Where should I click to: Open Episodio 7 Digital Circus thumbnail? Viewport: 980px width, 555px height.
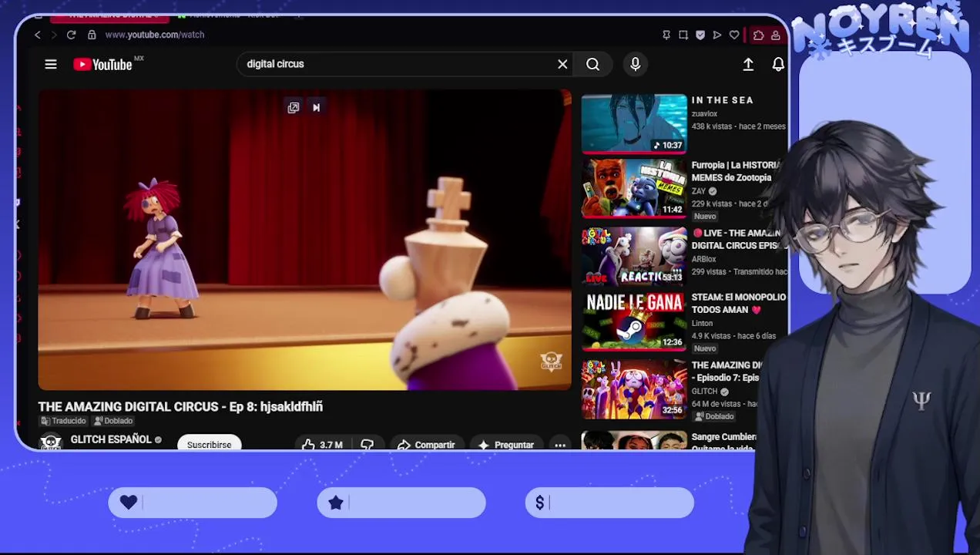634,388
